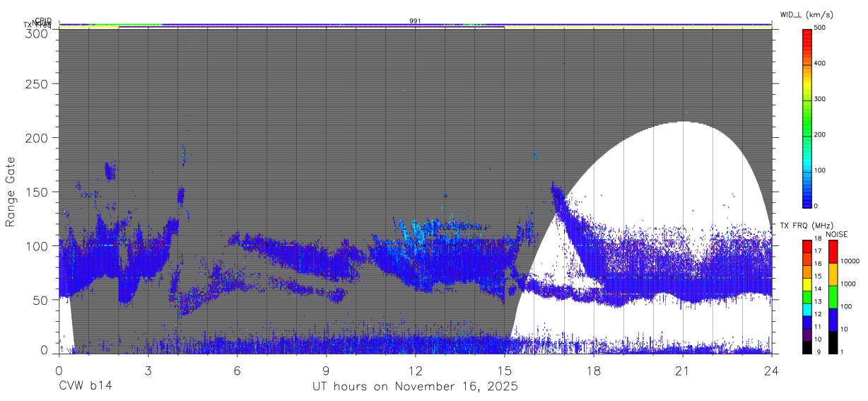Click the UT hour axis tick label 15
The image size is (868, 401).
pos(504,371)
